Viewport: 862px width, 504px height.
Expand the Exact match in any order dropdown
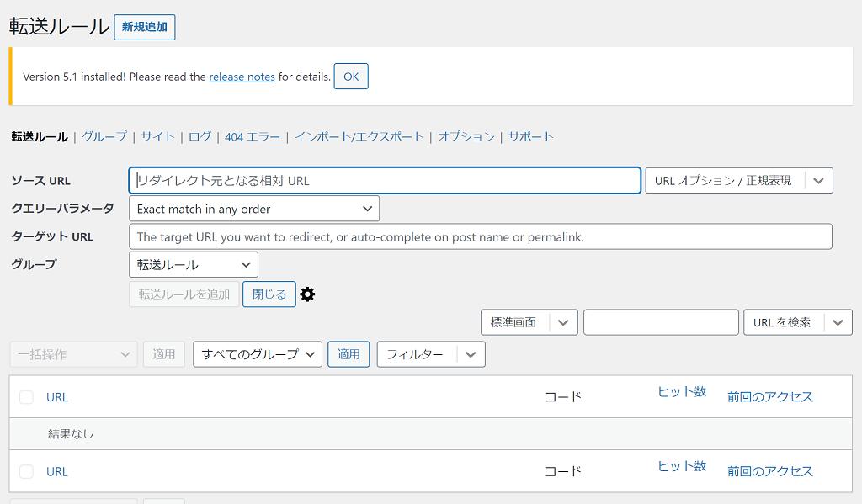(254, 209)
